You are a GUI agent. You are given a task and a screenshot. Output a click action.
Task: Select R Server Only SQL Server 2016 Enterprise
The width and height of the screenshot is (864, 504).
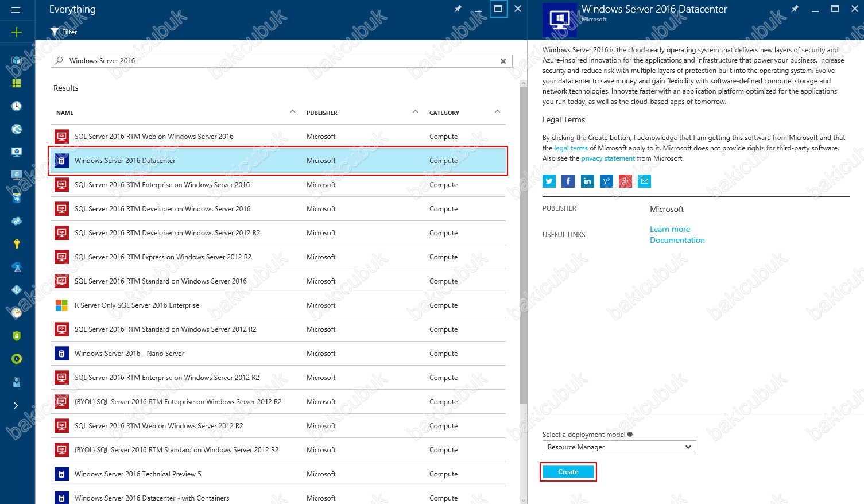137,305
